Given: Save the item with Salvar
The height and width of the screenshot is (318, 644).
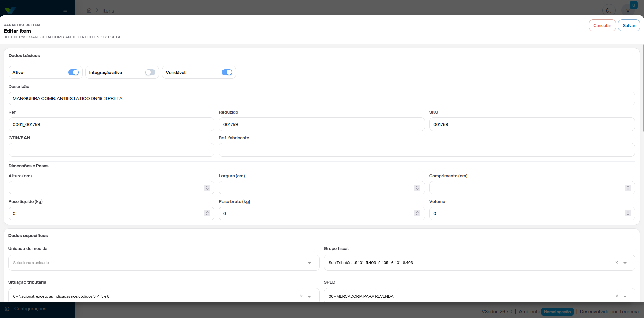Looking at the screenshot, I should click(629, 26).
